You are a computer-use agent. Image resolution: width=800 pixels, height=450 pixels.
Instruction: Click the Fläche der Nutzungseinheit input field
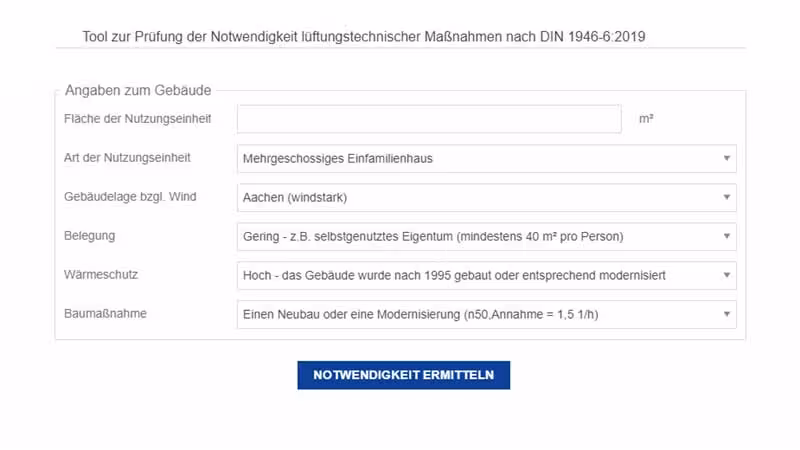tap(429, 119)
